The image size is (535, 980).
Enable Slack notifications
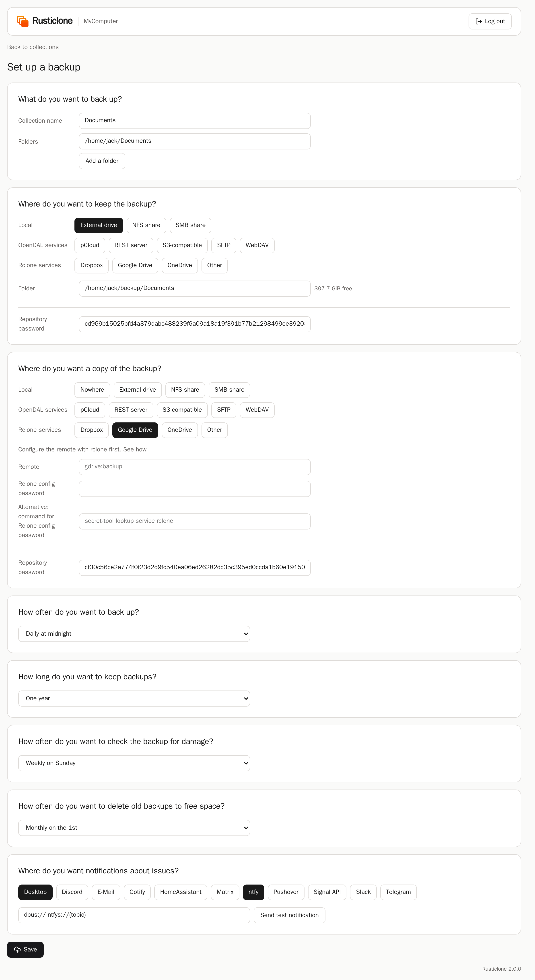pyautogui.click(x=363, y=892)
